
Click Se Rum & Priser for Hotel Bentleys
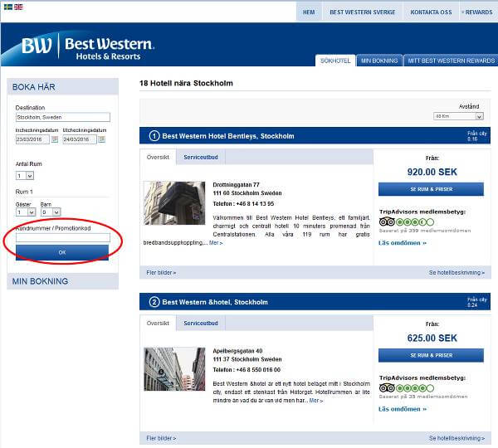[431, 190]
